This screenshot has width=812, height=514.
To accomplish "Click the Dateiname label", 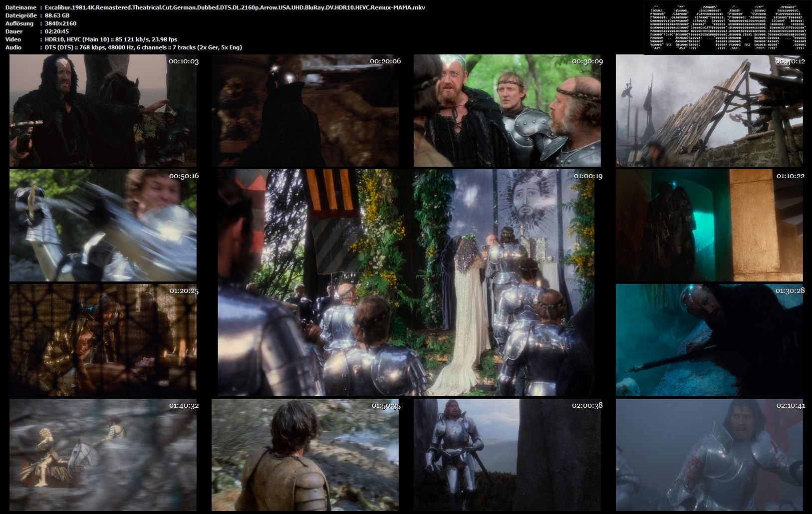I will pos(20,7).
